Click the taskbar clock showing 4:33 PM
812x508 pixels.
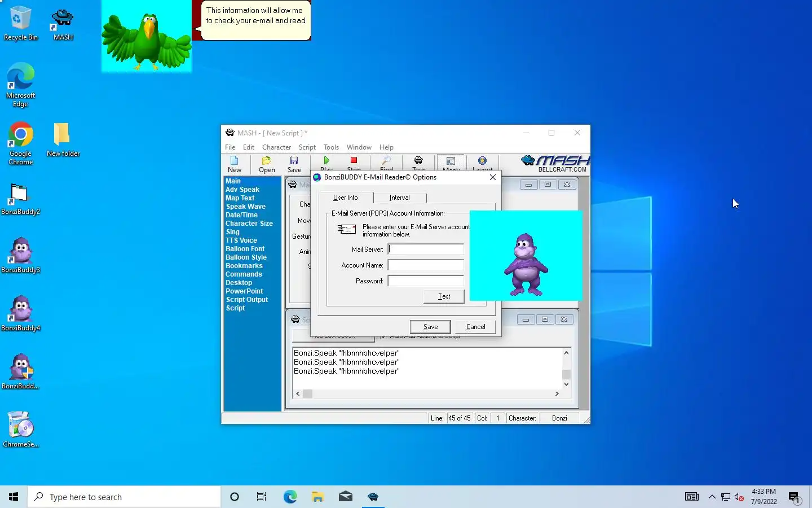764,497
